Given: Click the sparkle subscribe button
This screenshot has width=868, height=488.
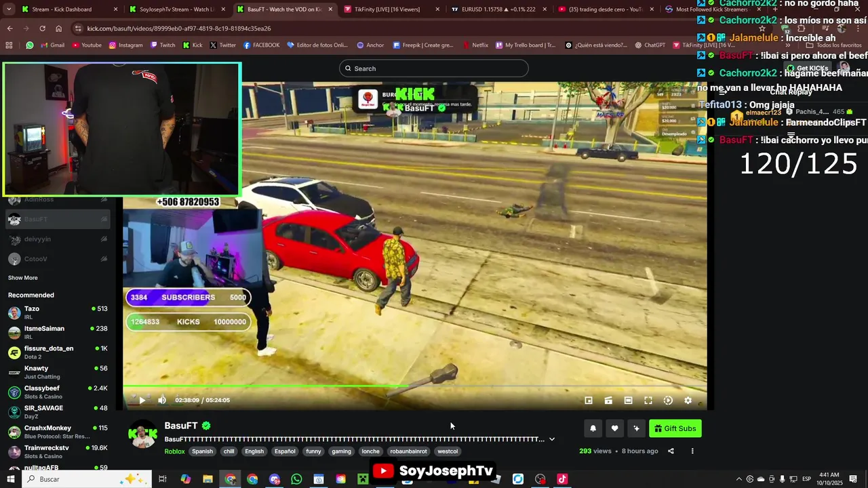Looking at the screenshot, I should coord(636,428).
